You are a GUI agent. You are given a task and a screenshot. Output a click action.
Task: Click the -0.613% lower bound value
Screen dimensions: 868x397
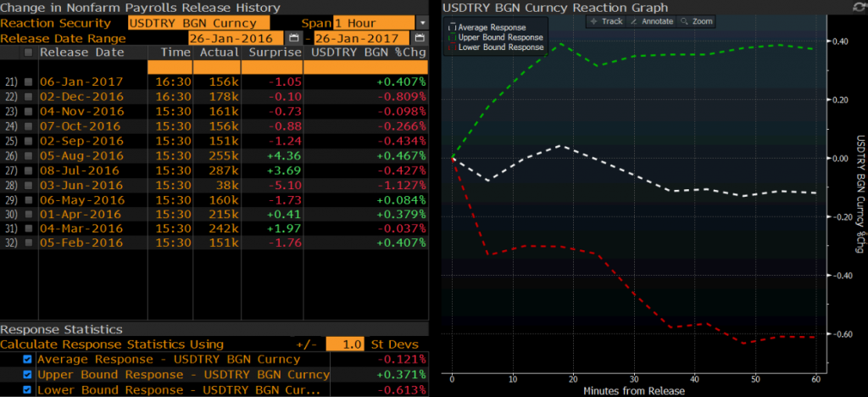pos(401,390)
